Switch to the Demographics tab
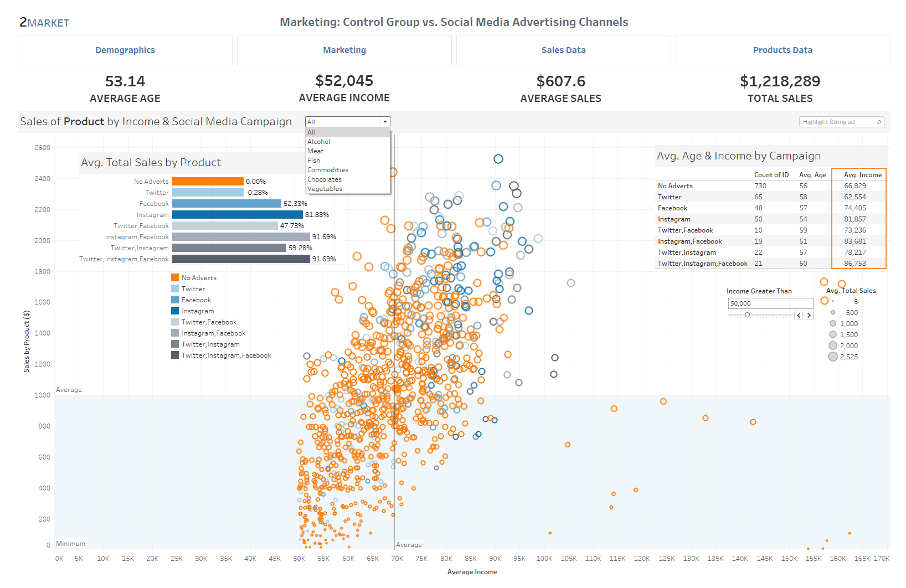This screenshot has height=588, width=906. point(125,50)
